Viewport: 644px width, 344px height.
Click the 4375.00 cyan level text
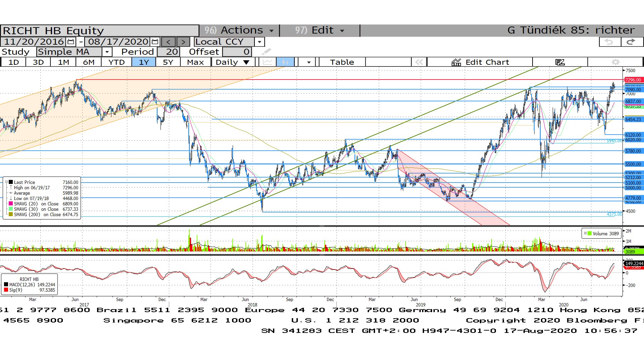tap(614, 214)
